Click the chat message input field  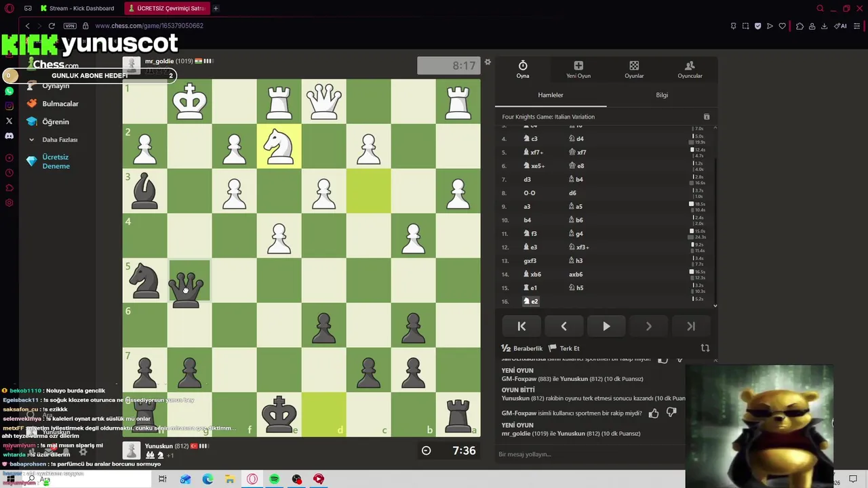click(x=590, y=454)
